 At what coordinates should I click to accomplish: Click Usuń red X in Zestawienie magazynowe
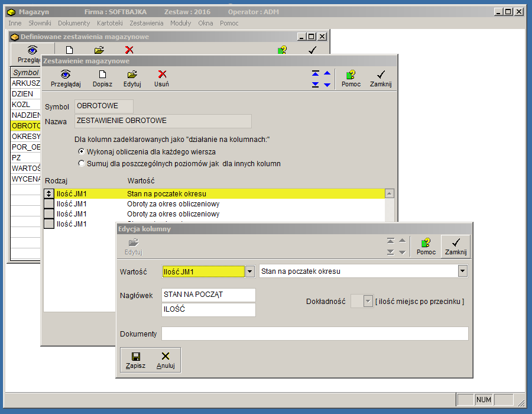162,74
